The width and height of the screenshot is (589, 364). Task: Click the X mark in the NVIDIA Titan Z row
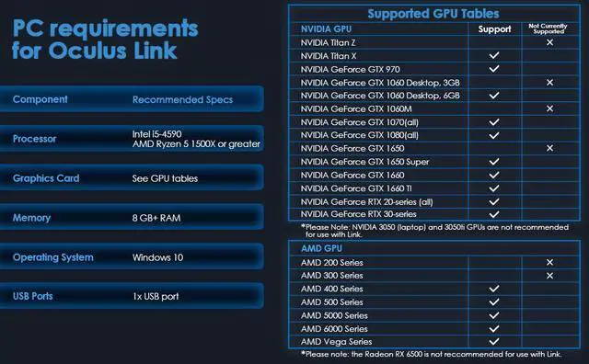[549, 42]
